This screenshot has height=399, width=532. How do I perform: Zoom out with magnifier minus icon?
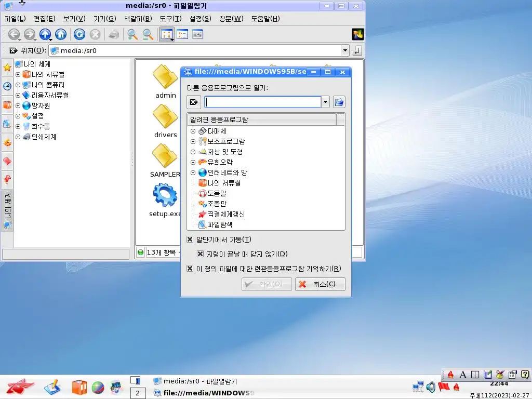[x=148, y=34]
